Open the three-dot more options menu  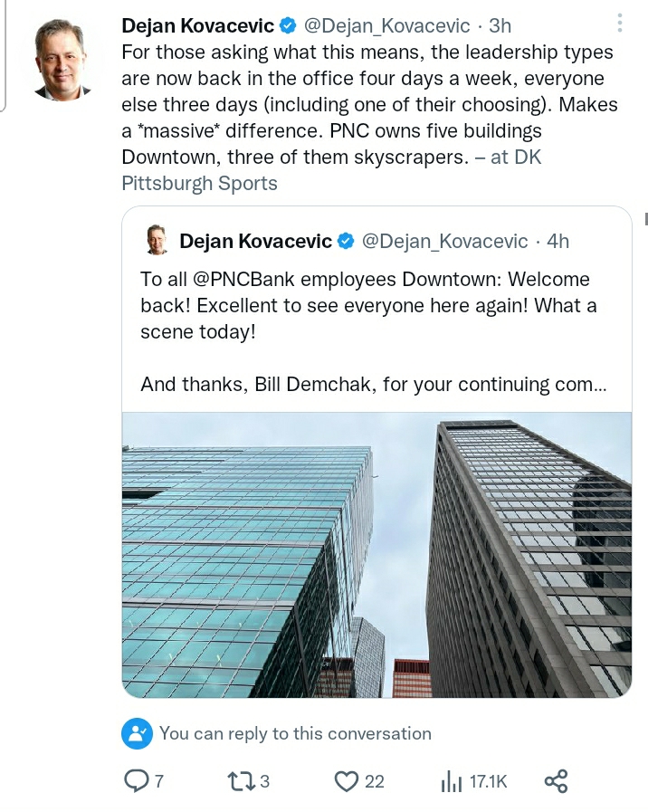click(619, 24)
